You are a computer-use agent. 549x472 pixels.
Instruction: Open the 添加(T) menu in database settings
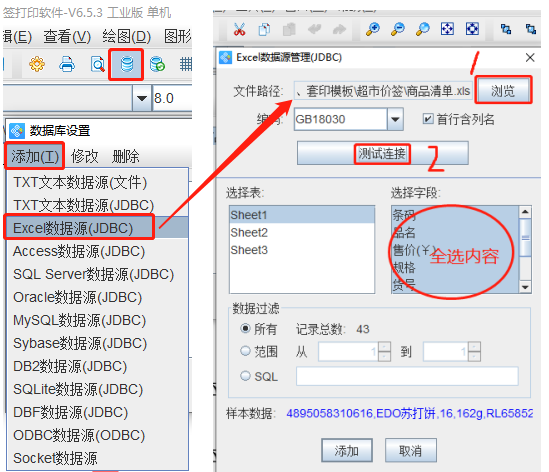(35, 156)
